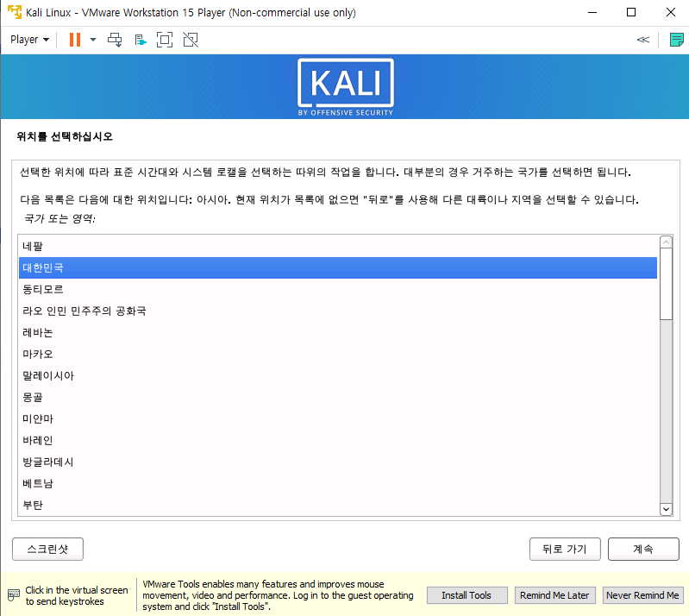Screen dimensions: 689x616
Task: Select 부탄 in the country list
Action: (338, 505)
